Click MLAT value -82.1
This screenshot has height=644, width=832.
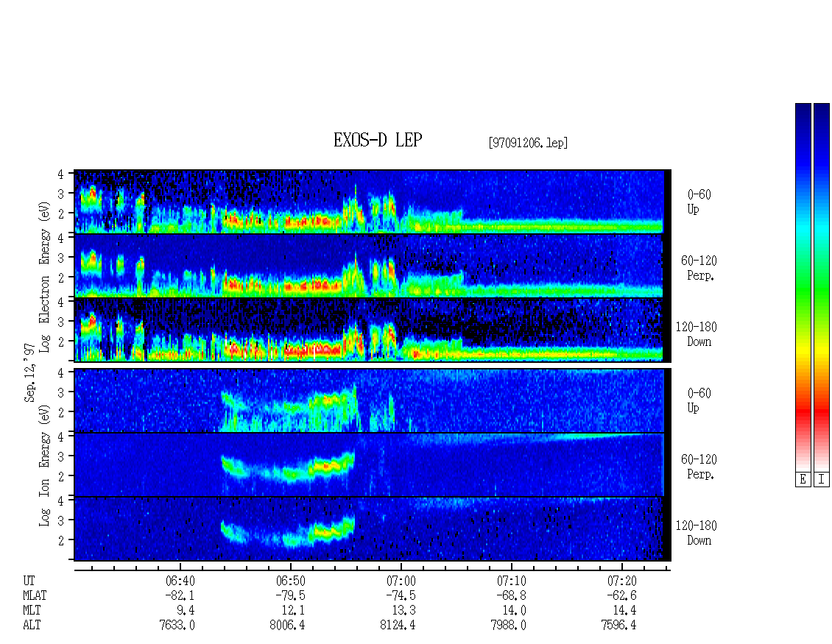tap(180, 595)
